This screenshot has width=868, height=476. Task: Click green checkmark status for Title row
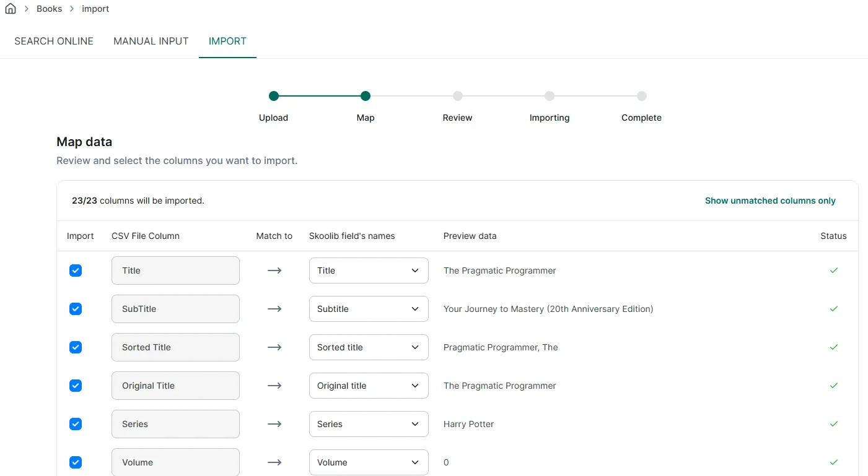pos(834,270)
